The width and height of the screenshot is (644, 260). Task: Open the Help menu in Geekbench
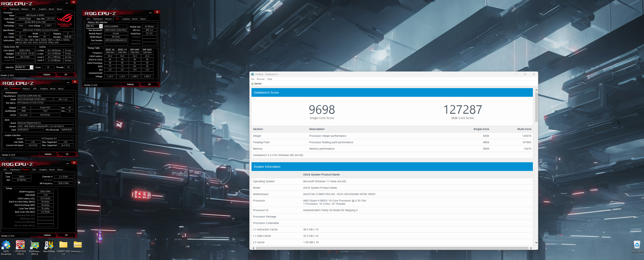point(269,79)
